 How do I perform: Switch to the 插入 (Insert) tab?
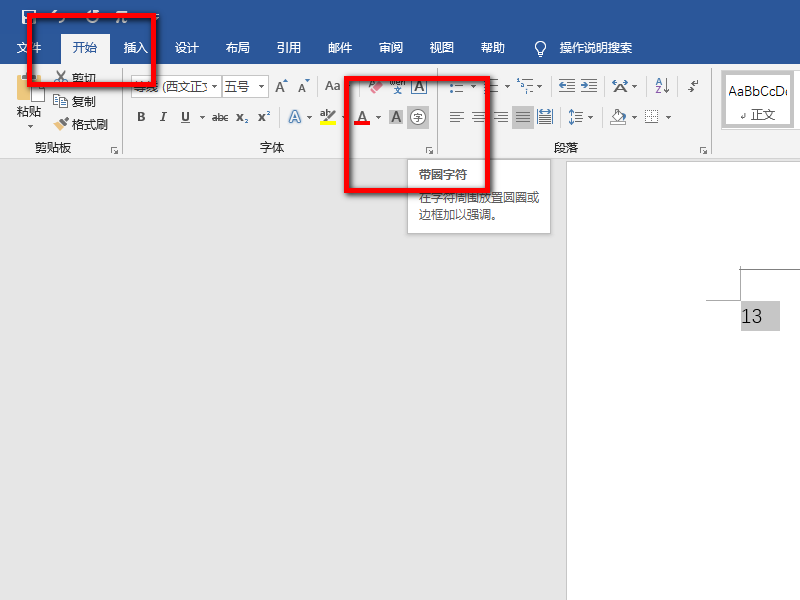(x=135, y=48)
